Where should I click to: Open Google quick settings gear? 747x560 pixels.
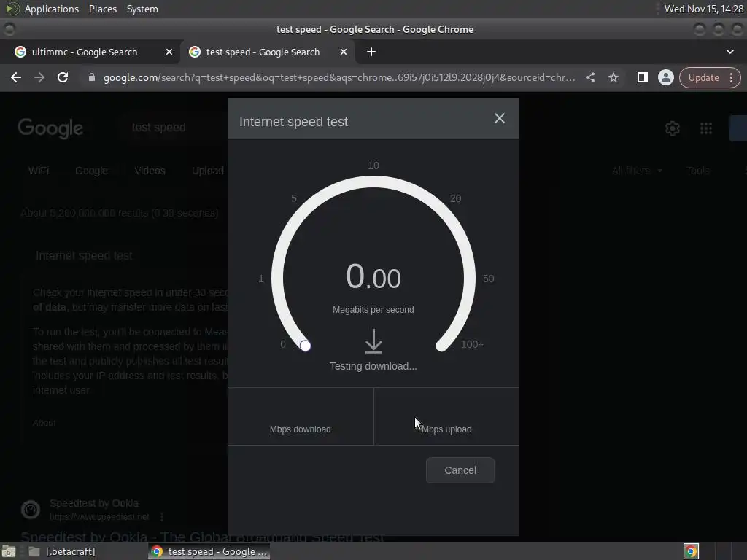coord(672,128)
